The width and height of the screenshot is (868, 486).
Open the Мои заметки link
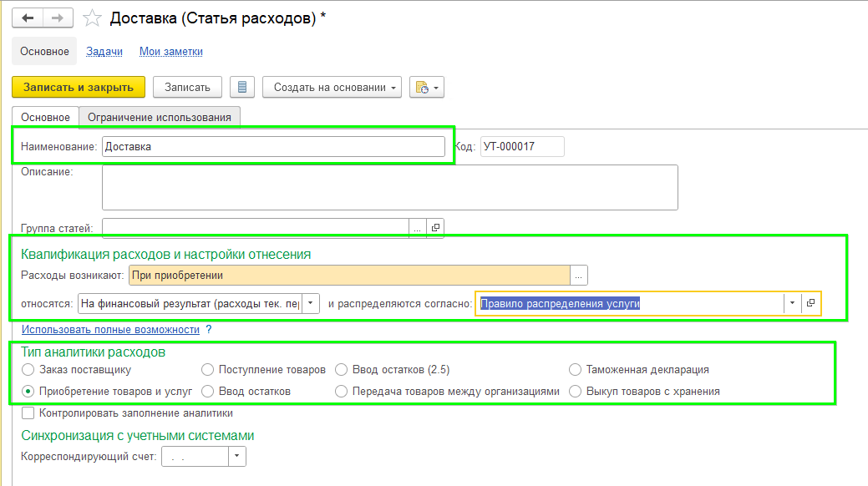point(171,52)
